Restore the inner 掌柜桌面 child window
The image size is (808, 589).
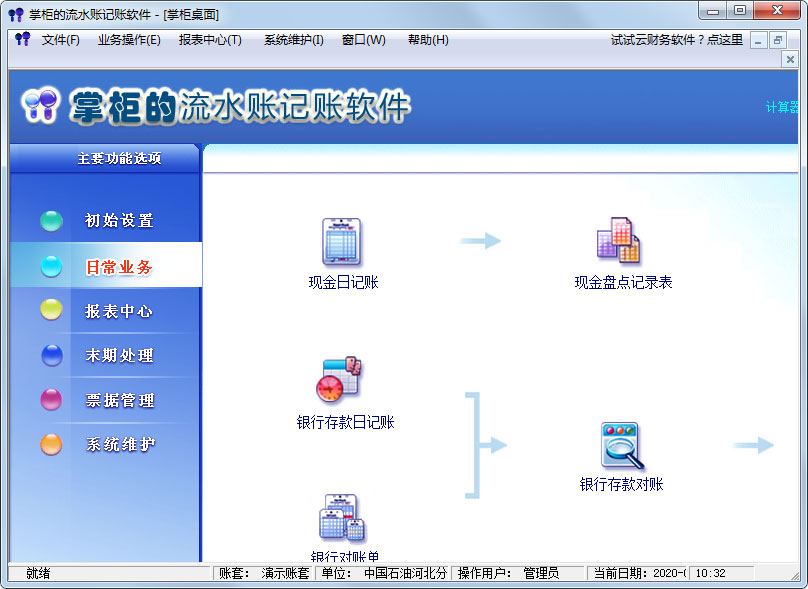[x=778, y=40]
